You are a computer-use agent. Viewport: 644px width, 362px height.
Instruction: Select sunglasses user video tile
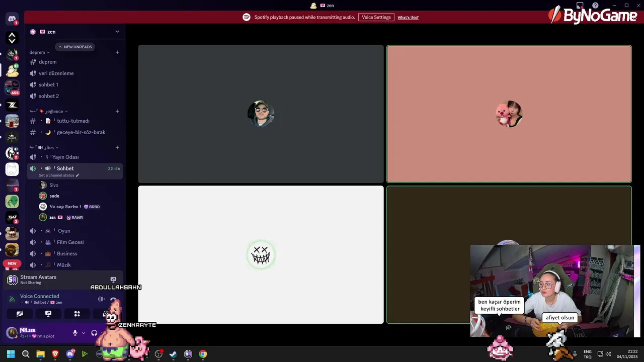261,114
